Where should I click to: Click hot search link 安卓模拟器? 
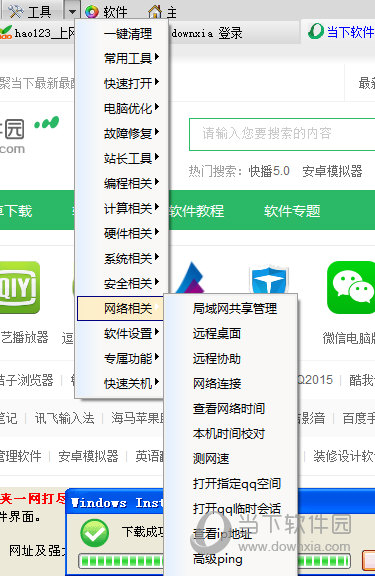click(332, 171)
